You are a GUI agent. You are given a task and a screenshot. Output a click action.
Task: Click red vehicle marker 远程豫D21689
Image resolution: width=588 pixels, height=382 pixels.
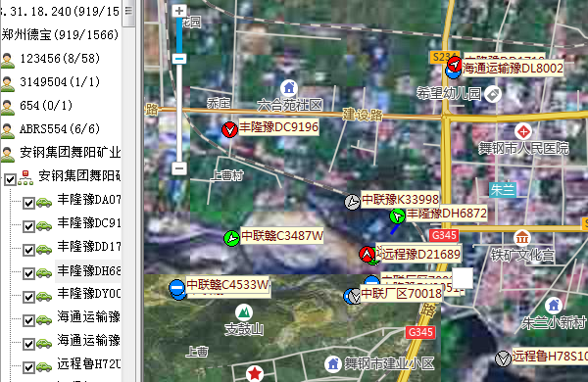coord(367,255)
